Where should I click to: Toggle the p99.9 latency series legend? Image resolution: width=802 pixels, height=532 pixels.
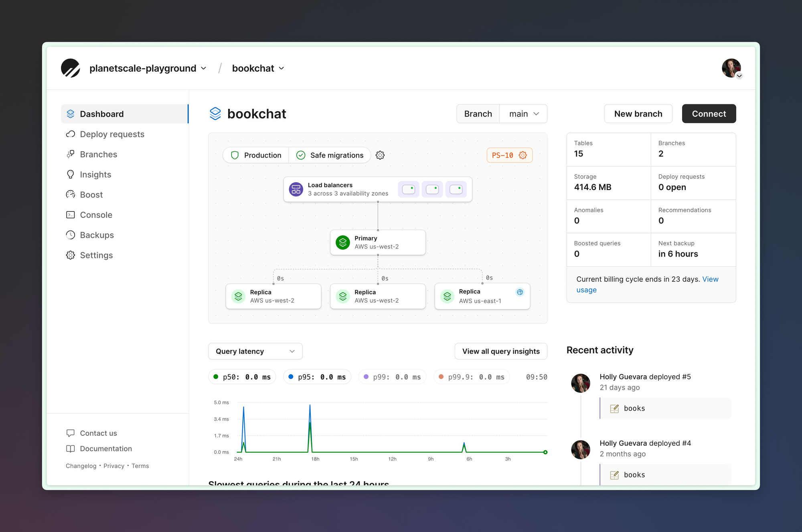tap(471, 377)
